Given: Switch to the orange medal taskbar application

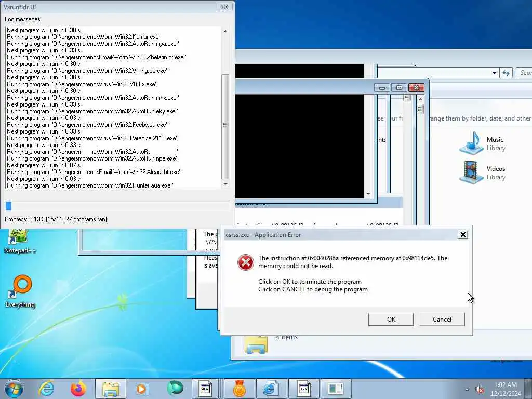Looking at the screenshot, I should 239,389.
